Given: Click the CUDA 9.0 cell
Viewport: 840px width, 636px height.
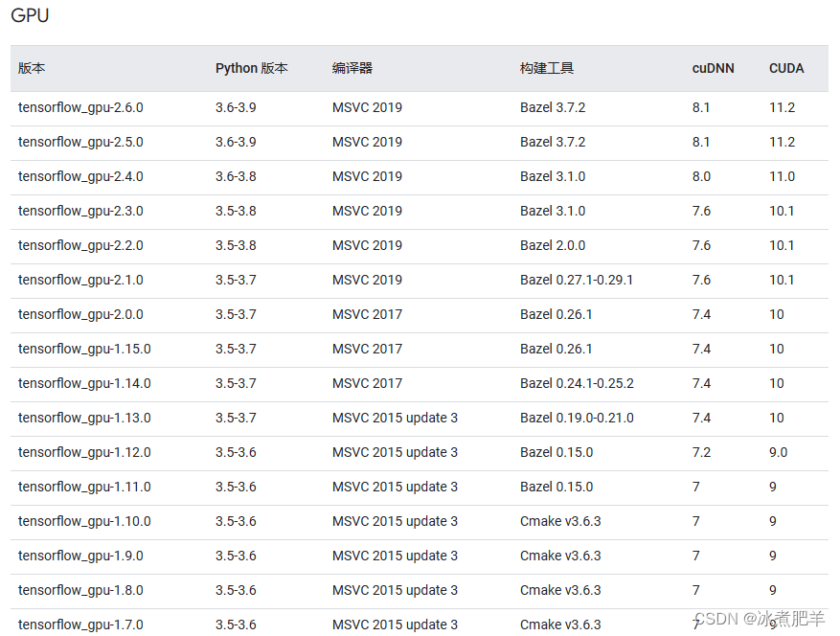Looking at the screenshot, I should click(x=779, y=452).
